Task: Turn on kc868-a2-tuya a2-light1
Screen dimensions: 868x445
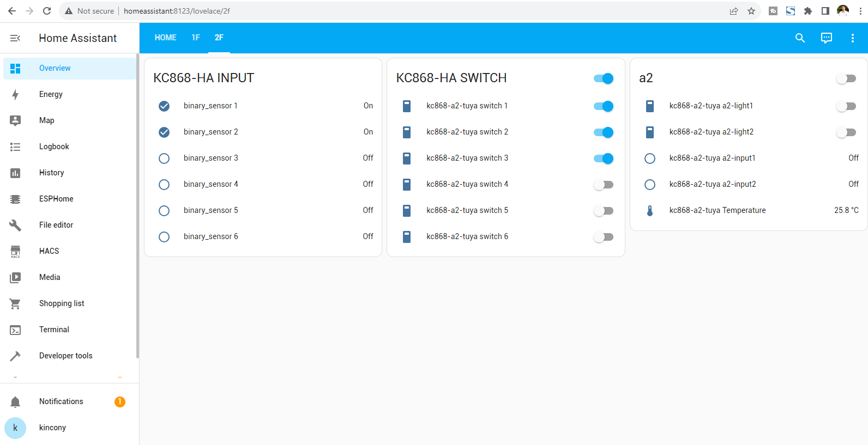Action: [846, 106]
